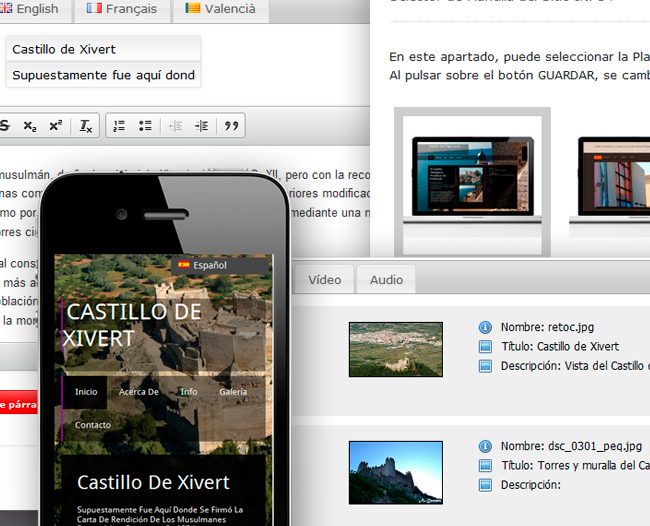Image resolution: width=650 pixels, height=526 pixels.
Task: Edit the 'Castillo de Xivert' title field
Action: coord(104,49)
